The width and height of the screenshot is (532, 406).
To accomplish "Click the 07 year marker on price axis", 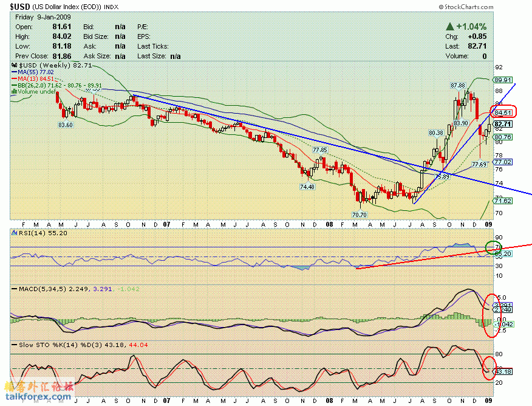I will [x=166, y=224].
